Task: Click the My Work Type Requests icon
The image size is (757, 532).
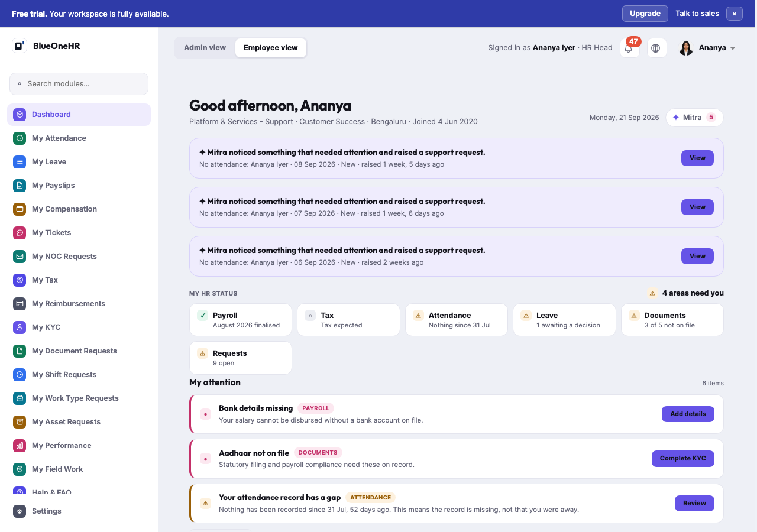Action: coord(20,398)
